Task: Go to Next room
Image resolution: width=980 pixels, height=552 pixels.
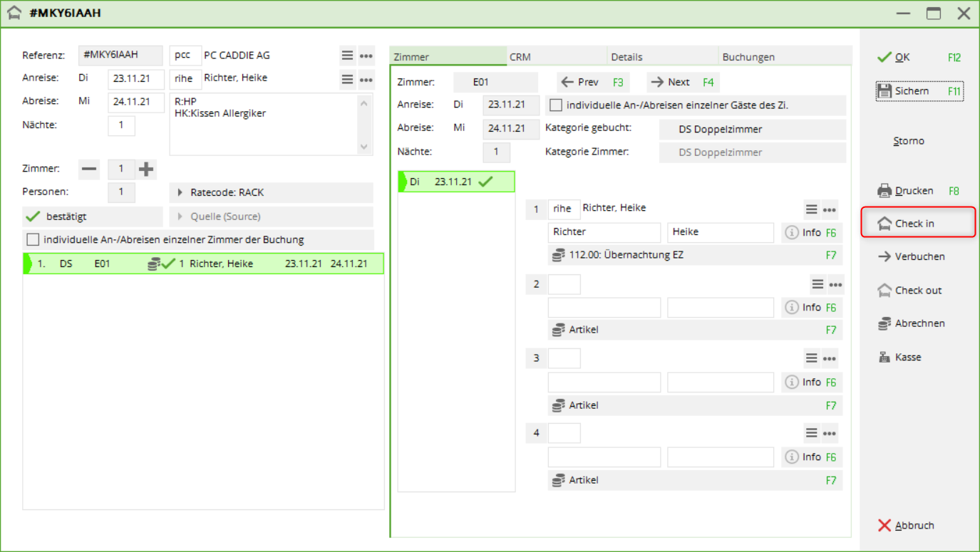Action: click(681, 82)
